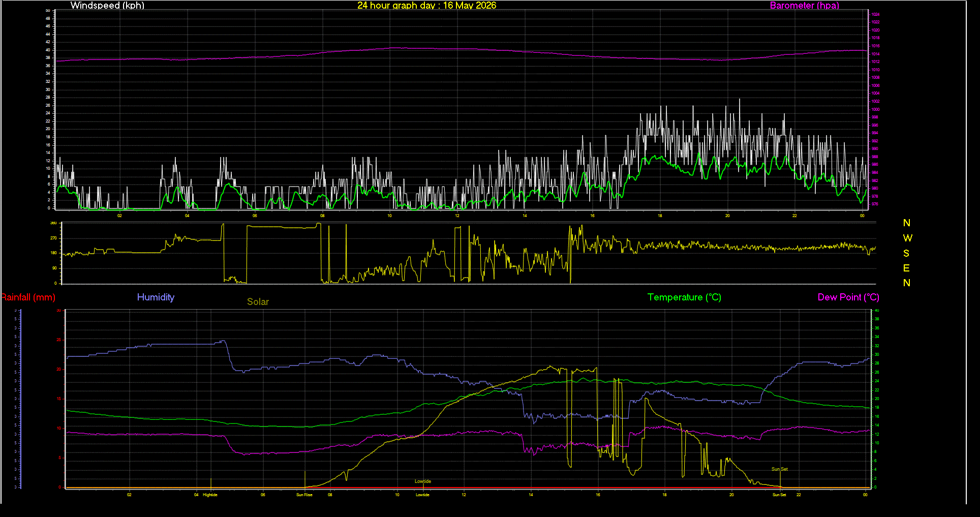Screen dimensions: 980x517
Task: Click the 90 value on wind direction axis
Action: tap(54, 268)
